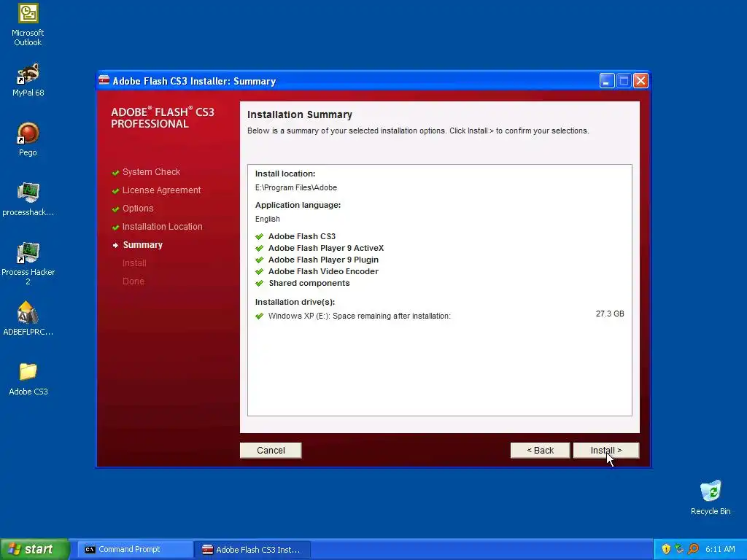Select the ADBEFLPRC installer desktop icon
Viewport: 747px width, 560px height.
point(28,319)
